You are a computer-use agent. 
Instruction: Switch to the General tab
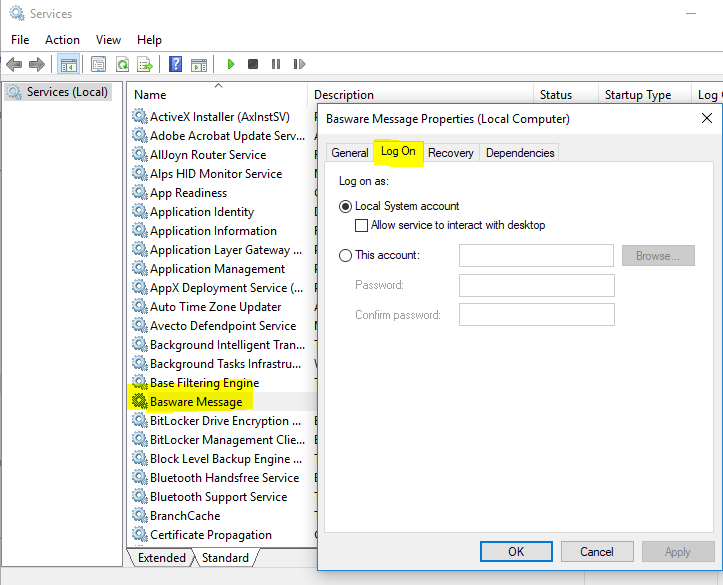(350, 153)
